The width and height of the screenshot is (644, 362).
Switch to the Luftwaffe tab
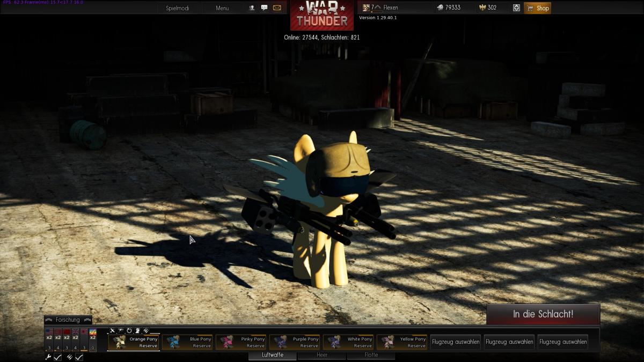273,355
